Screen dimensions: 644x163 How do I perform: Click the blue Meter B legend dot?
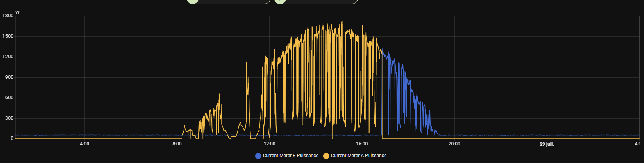click(258, 156)
